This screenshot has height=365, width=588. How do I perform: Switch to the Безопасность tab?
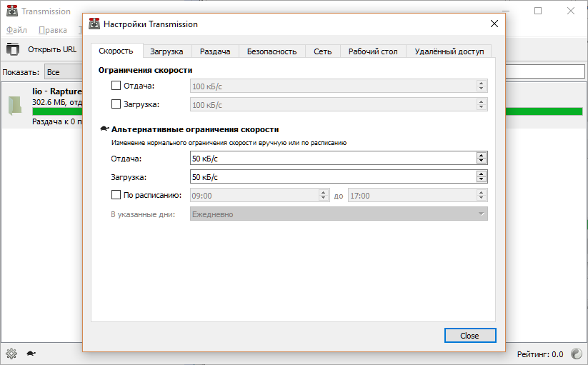[x=271, y=51]
